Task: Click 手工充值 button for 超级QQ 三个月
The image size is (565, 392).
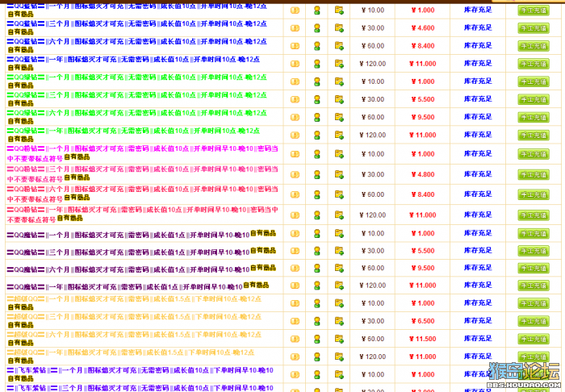Action: pos(534,321)
